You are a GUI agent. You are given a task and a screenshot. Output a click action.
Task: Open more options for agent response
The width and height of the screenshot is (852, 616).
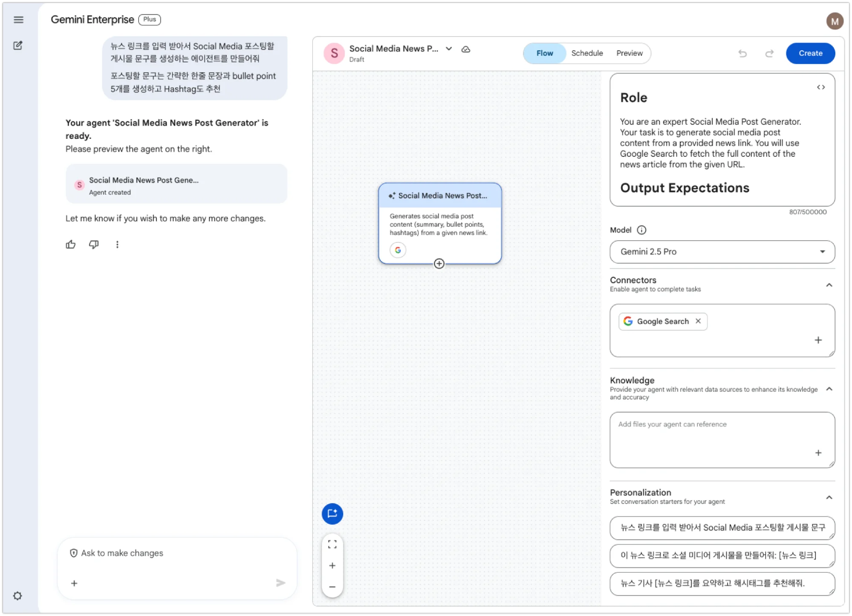[x=117, y=245]
